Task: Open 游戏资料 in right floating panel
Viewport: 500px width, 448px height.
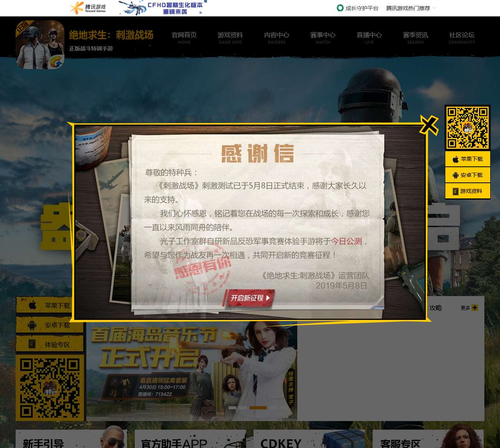Action: pos(468,191)
